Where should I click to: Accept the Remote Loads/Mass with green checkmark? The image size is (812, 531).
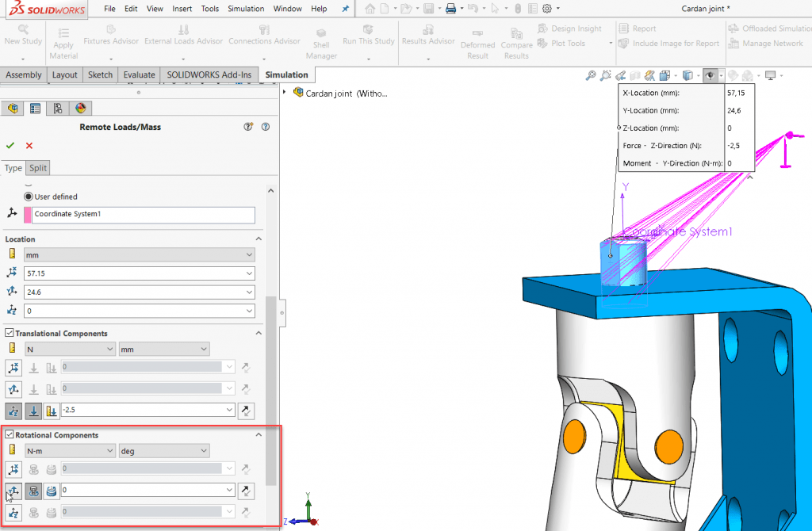coord(10,146)
